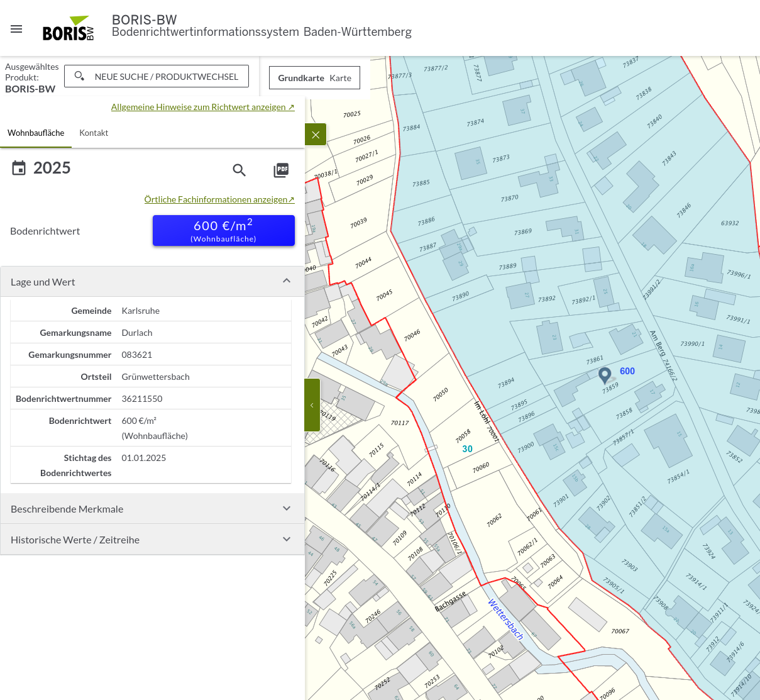Click the calendar year icon
Viewport: 760px width, 700px height.
pos(19,168)
